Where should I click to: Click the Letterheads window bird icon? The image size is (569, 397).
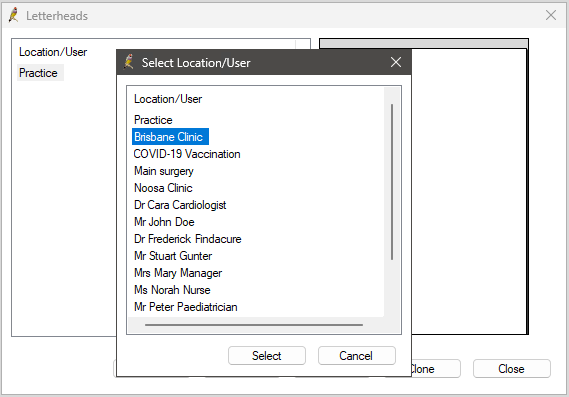13,15
